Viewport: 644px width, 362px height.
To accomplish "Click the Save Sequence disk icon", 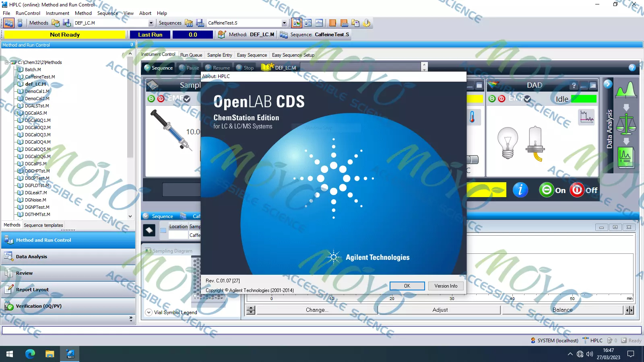I will coord(200,23).
